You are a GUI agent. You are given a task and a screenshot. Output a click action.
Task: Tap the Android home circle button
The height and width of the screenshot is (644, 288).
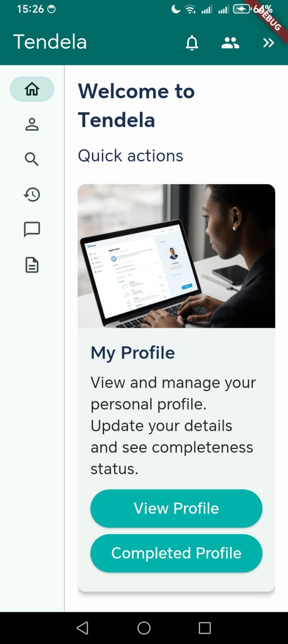144,628
